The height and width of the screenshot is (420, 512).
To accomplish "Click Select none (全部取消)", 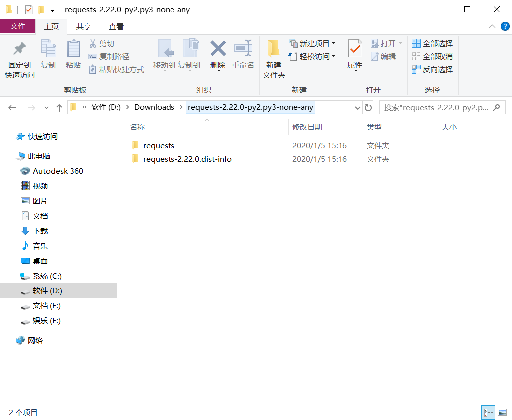I will tap(432, 56).
